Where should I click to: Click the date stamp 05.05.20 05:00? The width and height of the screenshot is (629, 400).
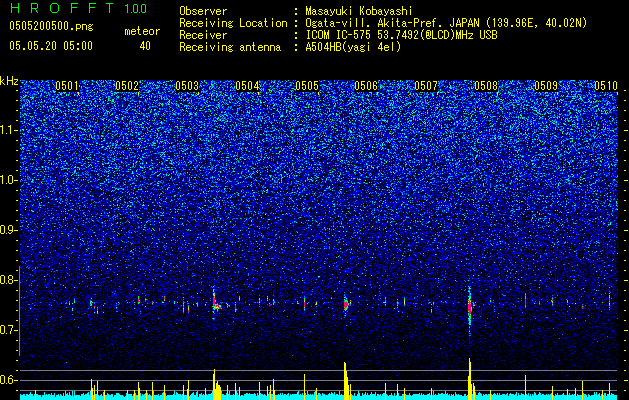(51, 46)
